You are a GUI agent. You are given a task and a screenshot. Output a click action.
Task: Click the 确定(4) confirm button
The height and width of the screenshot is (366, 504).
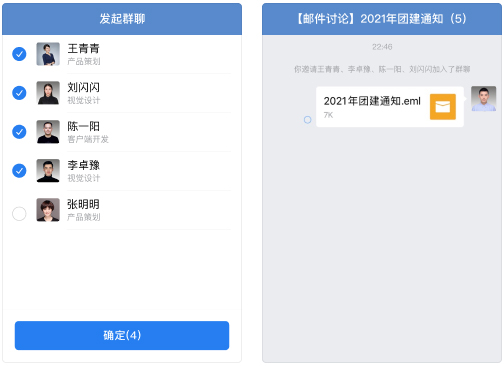(122, 335)
